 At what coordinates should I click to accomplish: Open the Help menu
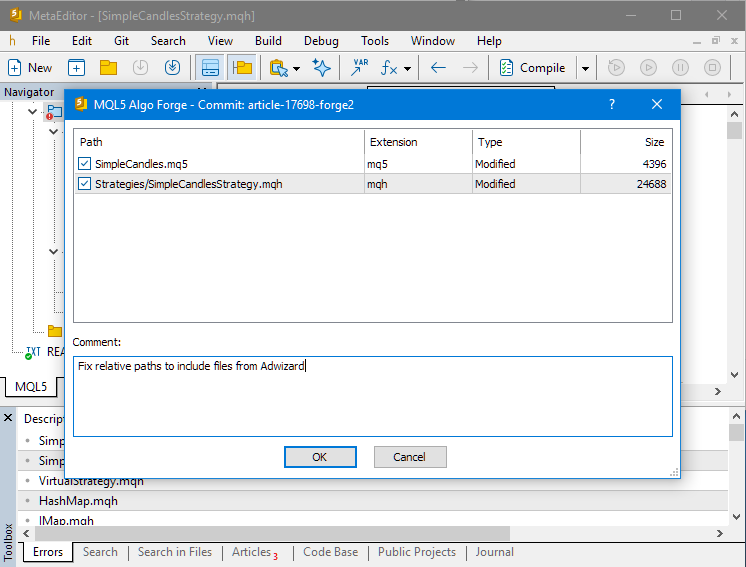click(489, 41)
